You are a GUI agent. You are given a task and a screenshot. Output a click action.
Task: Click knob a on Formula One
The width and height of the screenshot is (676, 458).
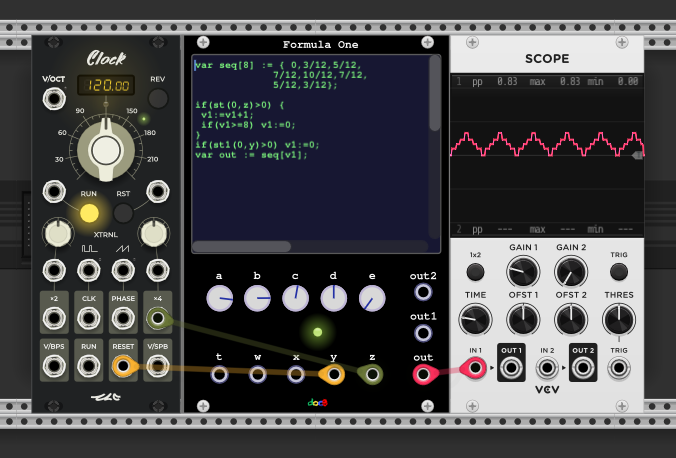[x=219, y=298]
